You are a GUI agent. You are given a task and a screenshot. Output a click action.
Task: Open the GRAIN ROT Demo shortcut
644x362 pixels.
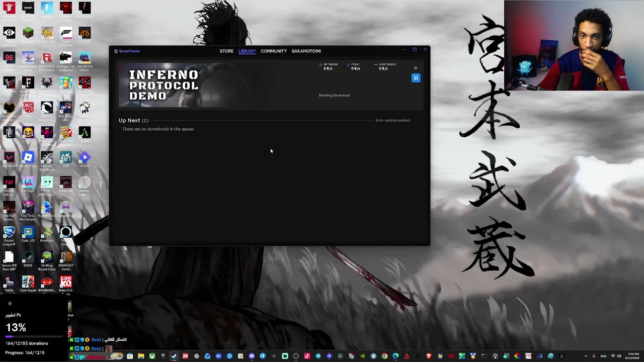click(65, 261)
